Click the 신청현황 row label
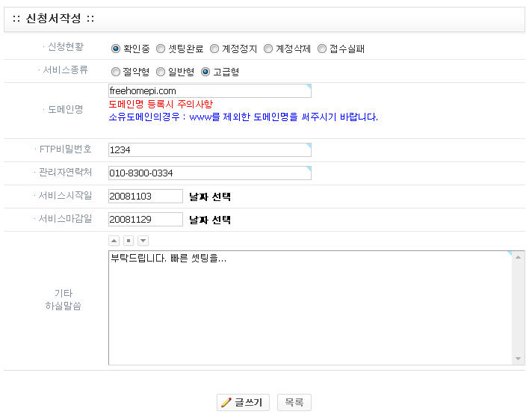The image size is (532, 420). 66,46
